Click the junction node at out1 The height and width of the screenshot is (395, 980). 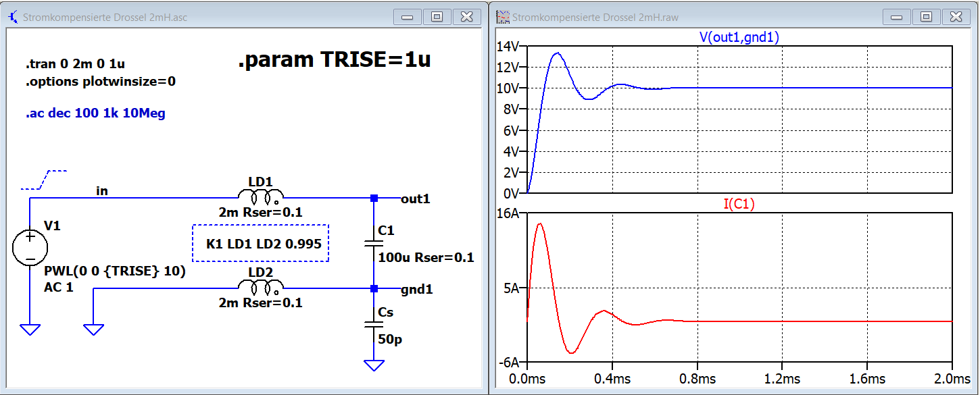(374, 198)
